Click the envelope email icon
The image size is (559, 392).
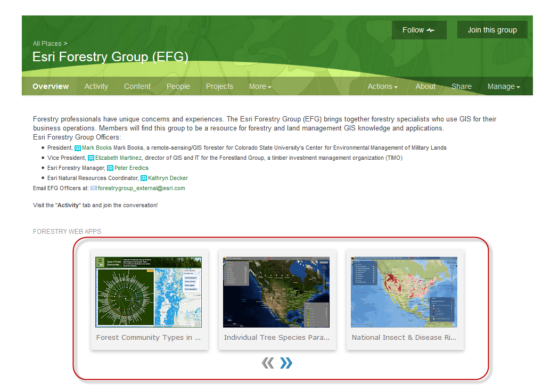pyautogui.click(x=93, y=188)
